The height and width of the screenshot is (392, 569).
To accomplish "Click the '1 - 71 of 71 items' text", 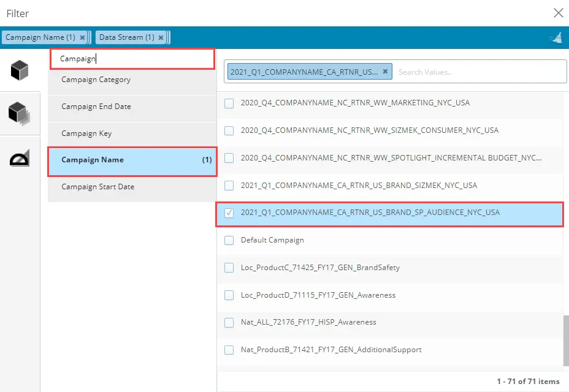I will [x=528, y=382].
